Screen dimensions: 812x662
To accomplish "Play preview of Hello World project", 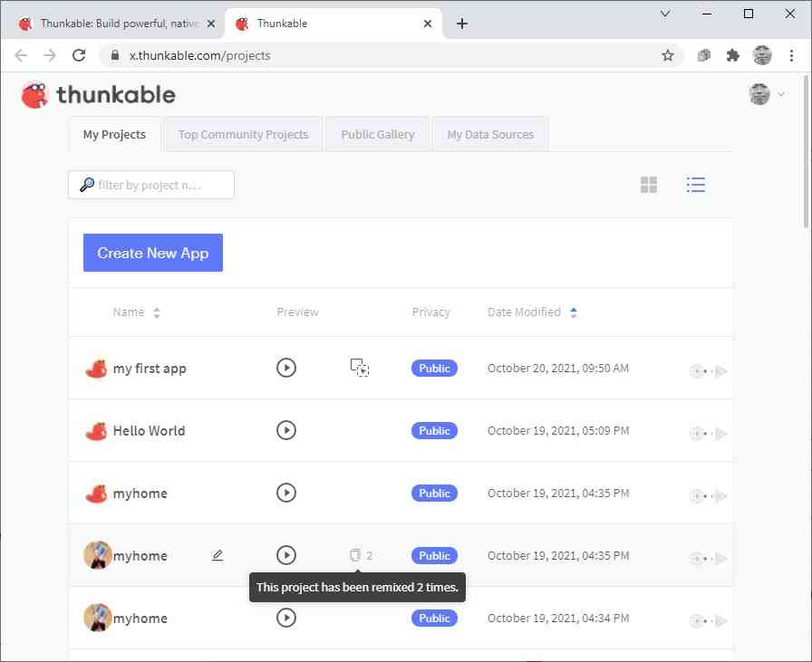I will coord(286,430).
